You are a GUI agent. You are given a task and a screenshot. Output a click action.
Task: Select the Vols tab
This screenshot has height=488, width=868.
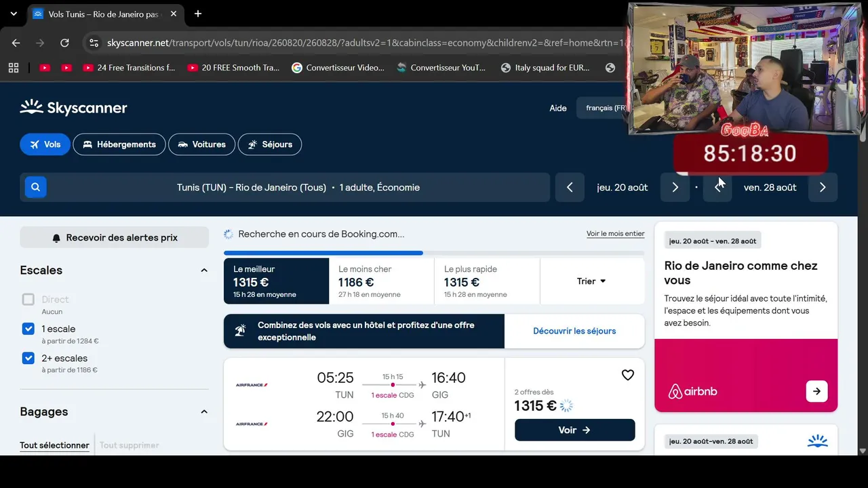[x=45, y=144]
